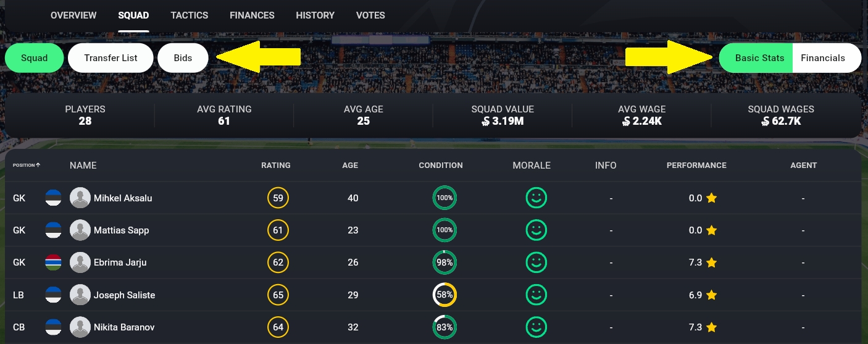This screenshot has height=344, width=868.
Task: Open Joseph Saliste's player profile
Action: (x=124, y=295)
